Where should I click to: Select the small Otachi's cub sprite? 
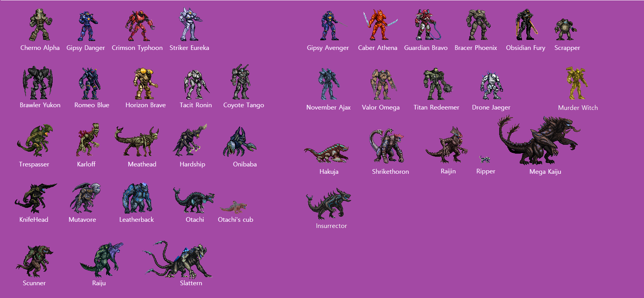click(234, 207)
